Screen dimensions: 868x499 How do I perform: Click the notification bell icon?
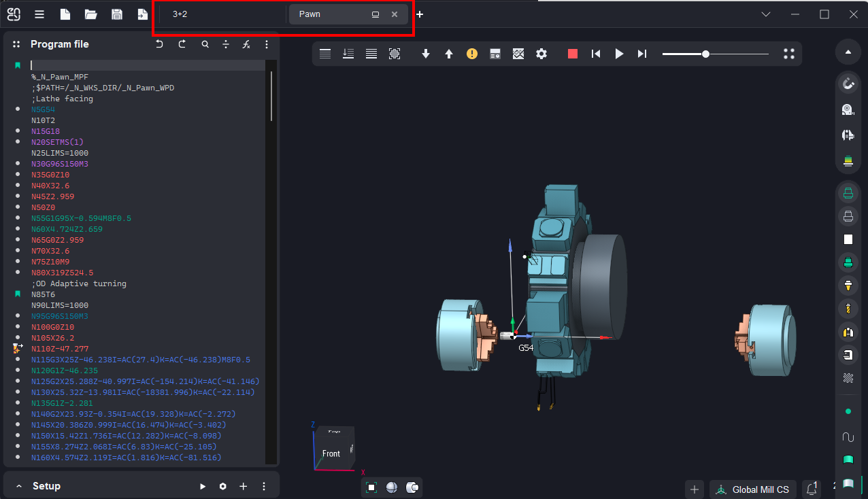pyautogui.click(x=812, y=488)
